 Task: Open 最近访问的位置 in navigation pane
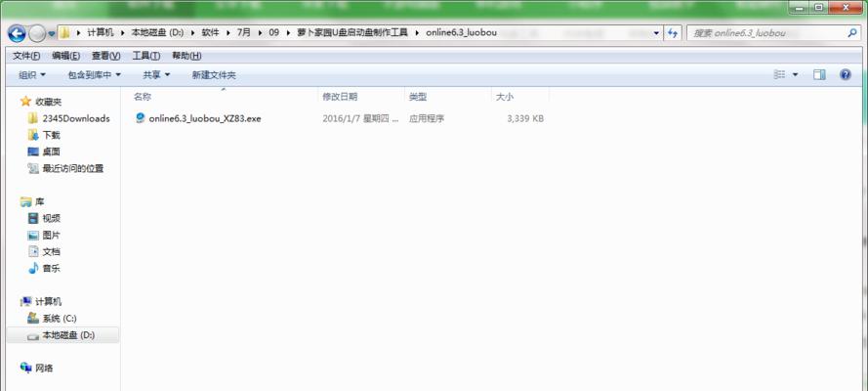73,168
